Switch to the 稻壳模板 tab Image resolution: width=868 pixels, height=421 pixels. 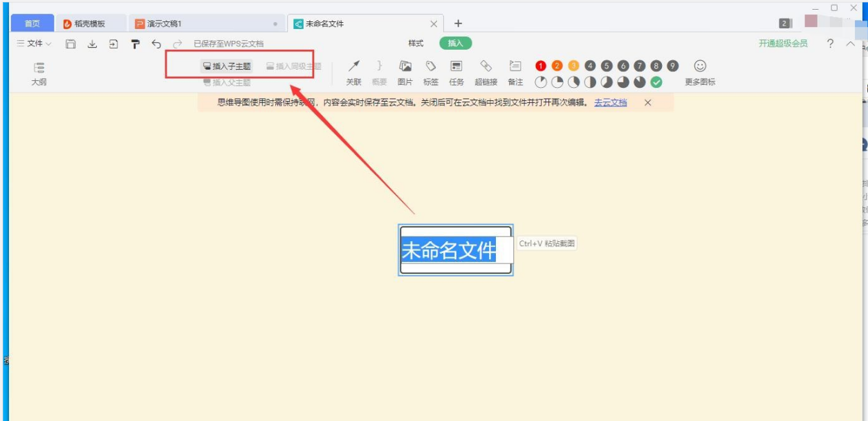tap(91, 24)
